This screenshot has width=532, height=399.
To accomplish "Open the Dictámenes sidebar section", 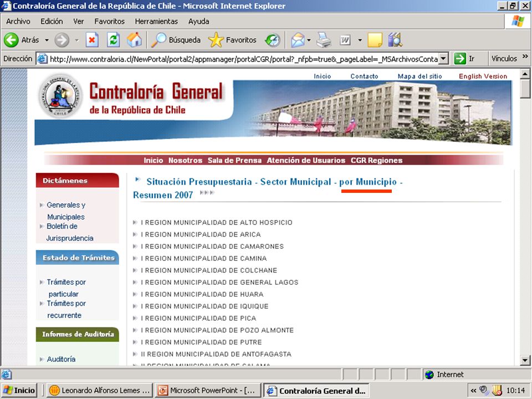I will point(78,181).
